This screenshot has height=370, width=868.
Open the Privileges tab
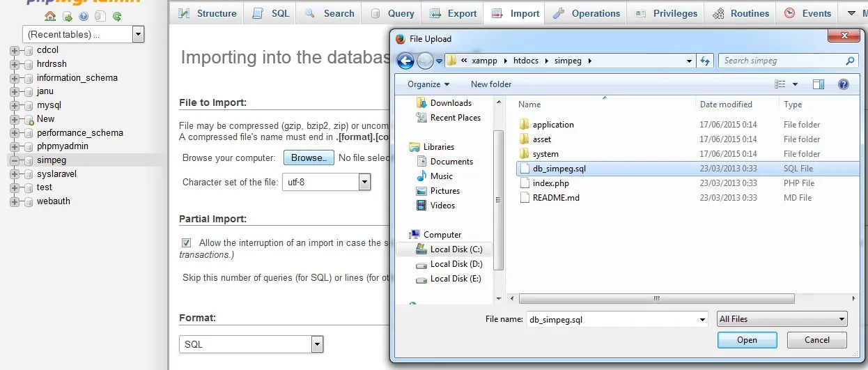[667, 13]
